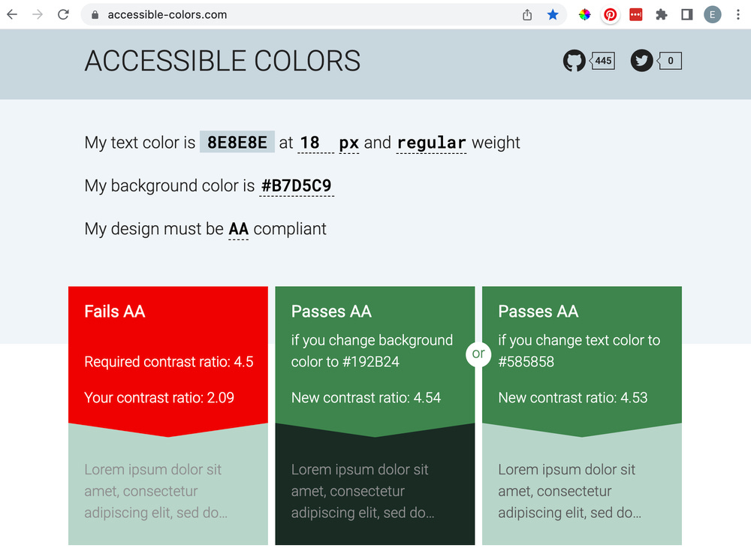This screenshot has height=560, width=751.
Task: Open the red password manager extension
Action: 635,15
